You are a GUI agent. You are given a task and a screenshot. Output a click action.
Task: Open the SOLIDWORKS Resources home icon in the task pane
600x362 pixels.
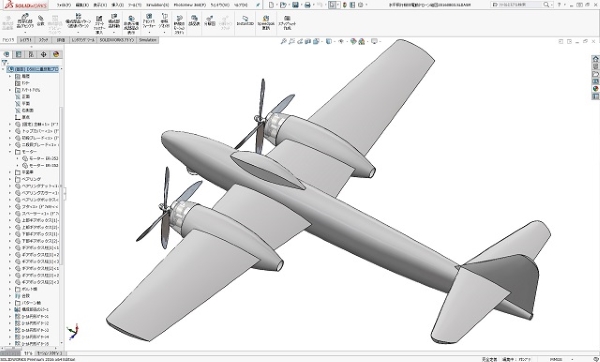595,59
